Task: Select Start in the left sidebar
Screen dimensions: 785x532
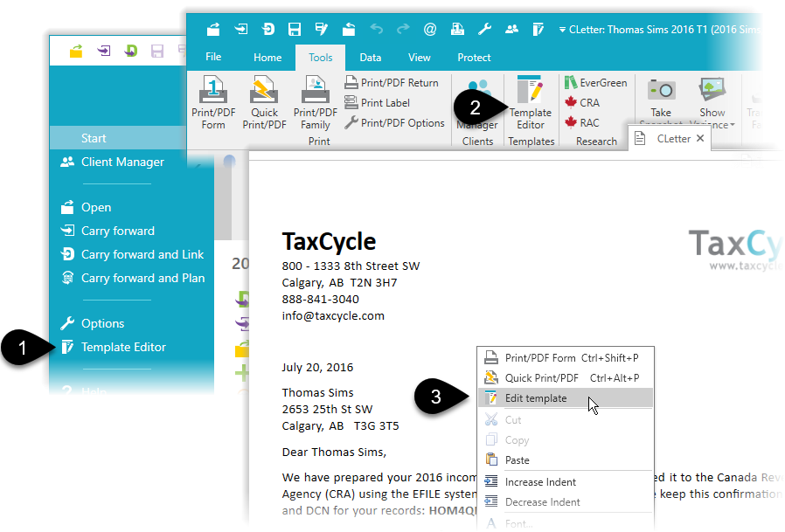Action: click(x=119, y=138)
